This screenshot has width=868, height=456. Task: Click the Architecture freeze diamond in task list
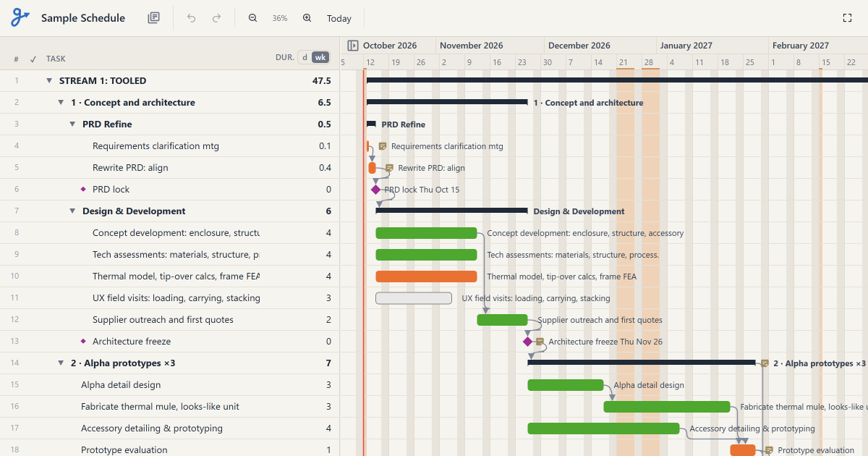pos(83,342)
